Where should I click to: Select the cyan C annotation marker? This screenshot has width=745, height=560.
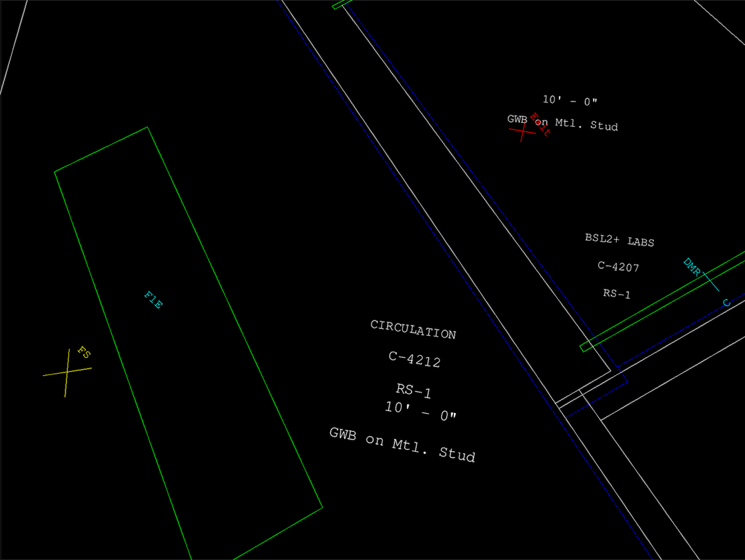pos(725,302)
